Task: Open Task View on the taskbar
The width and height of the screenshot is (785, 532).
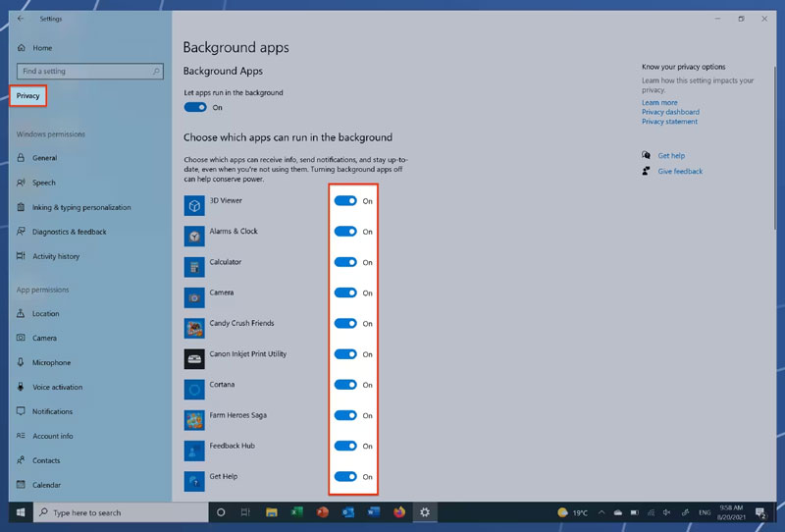Action: coord(245,512)
